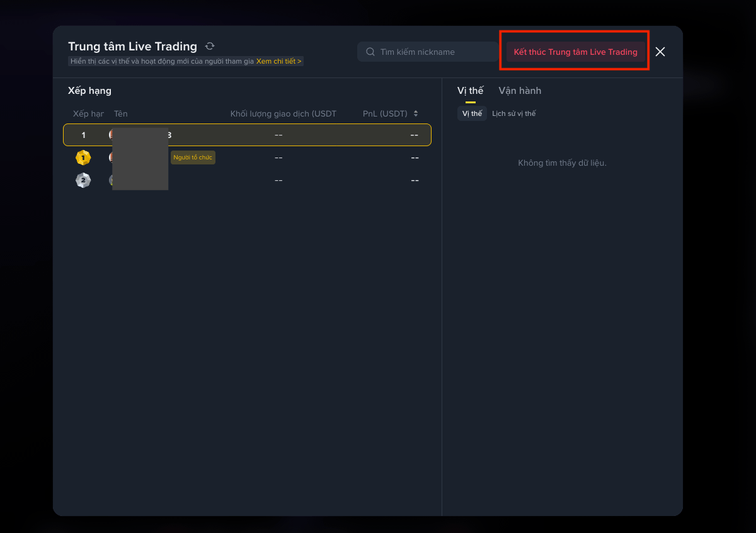Click the Tên column header
The image size is (756, 533).
tap(121, 114)
